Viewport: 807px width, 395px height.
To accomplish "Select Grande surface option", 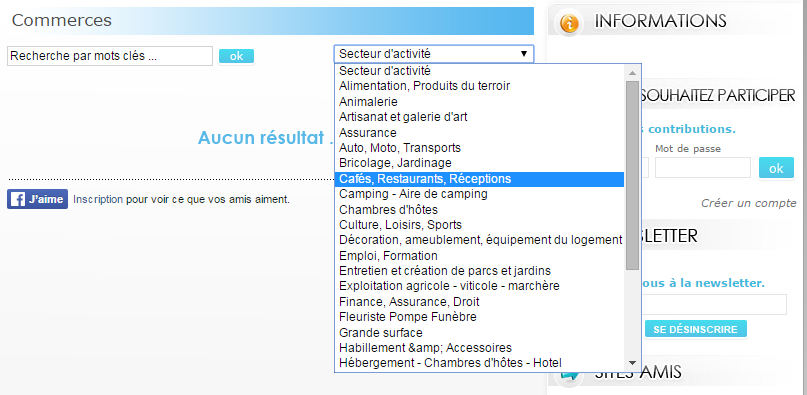I will (x=479, y=332).
